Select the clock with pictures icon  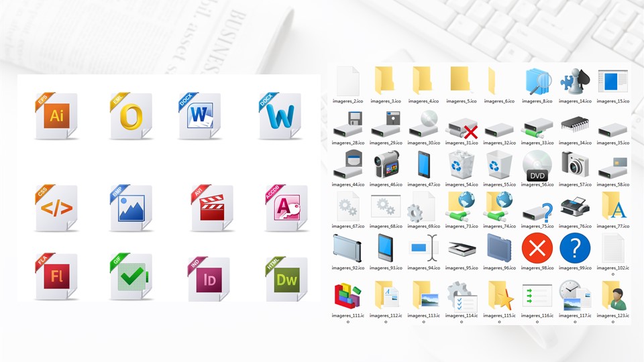(x=575, y=295)
